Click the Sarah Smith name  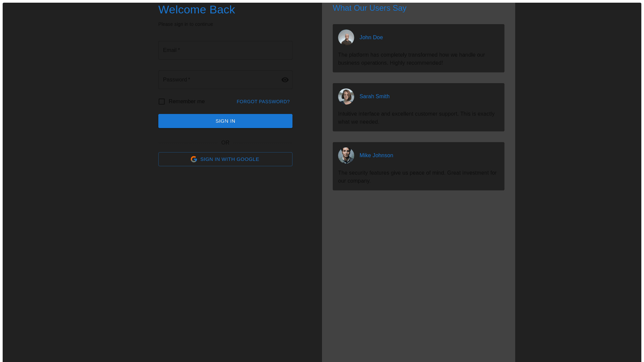(x=374, y=97)
